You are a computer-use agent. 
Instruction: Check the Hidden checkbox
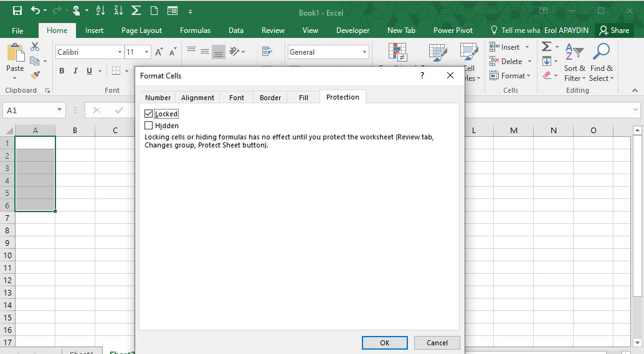click(149, 126)
